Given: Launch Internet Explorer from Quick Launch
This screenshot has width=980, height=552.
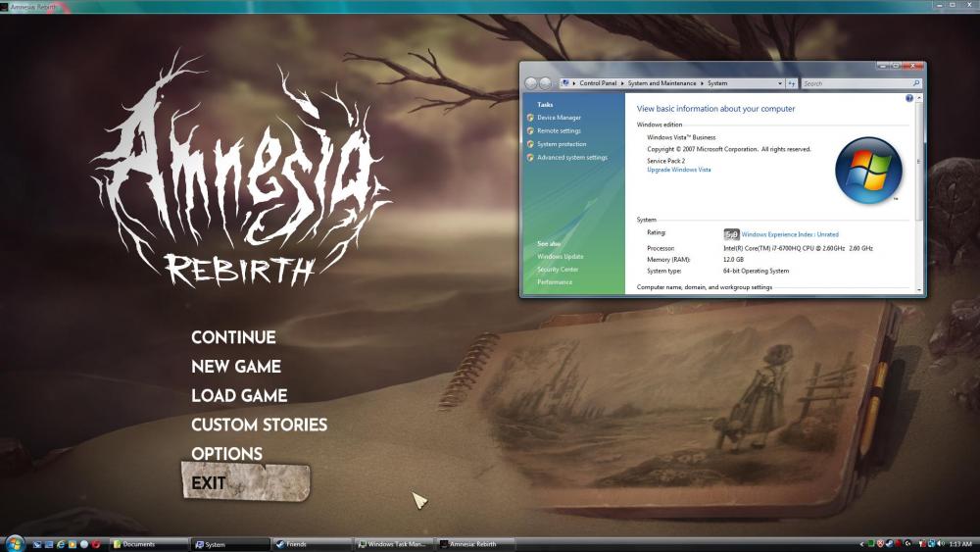Looking at the screenshot, I should point(61,544).
